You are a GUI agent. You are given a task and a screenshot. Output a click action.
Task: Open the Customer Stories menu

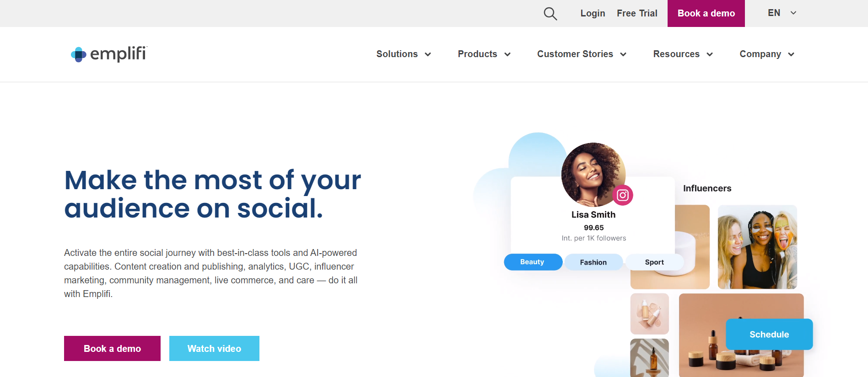pyautogui.click(x=582, y=54)
